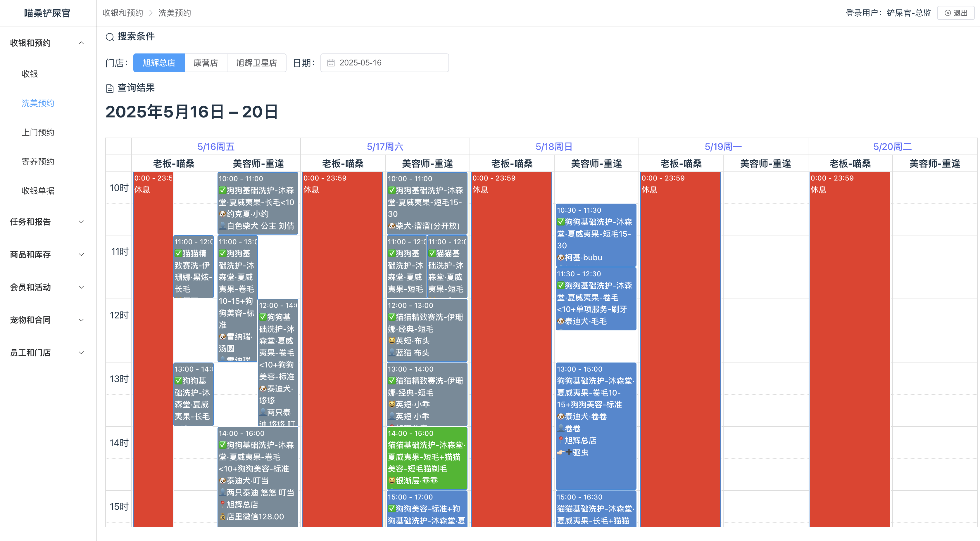980x541 pixels.
Task: Click the query results document icon
Action: (x=110, y=88)
